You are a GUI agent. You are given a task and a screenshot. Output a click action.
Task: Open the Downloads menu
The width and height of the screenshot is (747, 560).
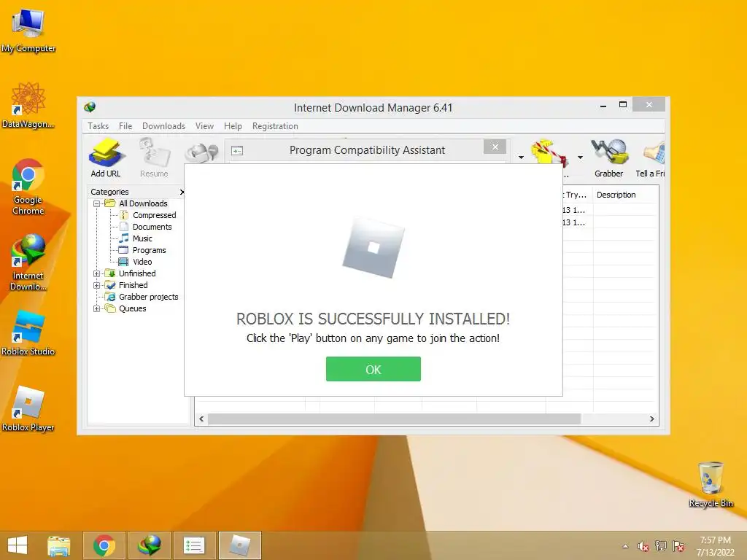coord(163,126)
